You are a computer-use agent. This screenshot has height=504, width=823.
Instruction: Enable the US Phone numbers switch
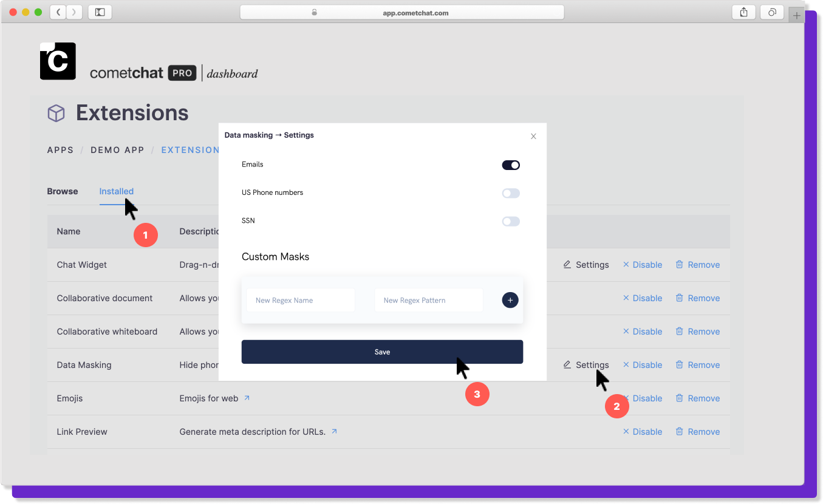(x=511, y=193)
